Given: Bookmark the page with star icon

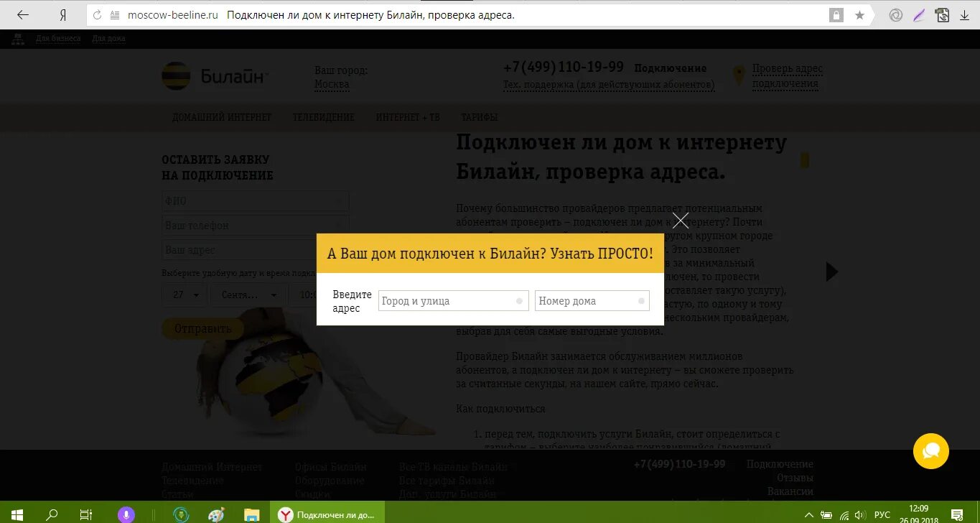Looking at the screenshot, I should click(x=859, y=15).
